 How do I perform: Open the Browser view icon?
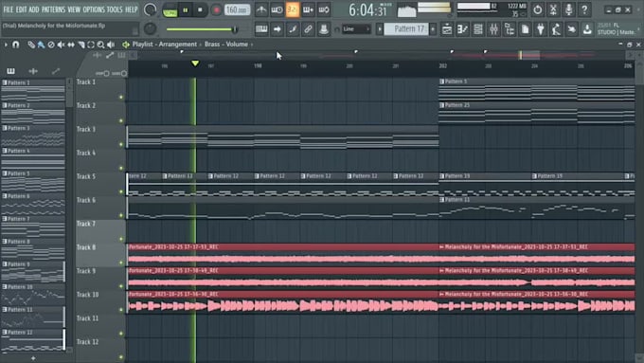point(510,29)
